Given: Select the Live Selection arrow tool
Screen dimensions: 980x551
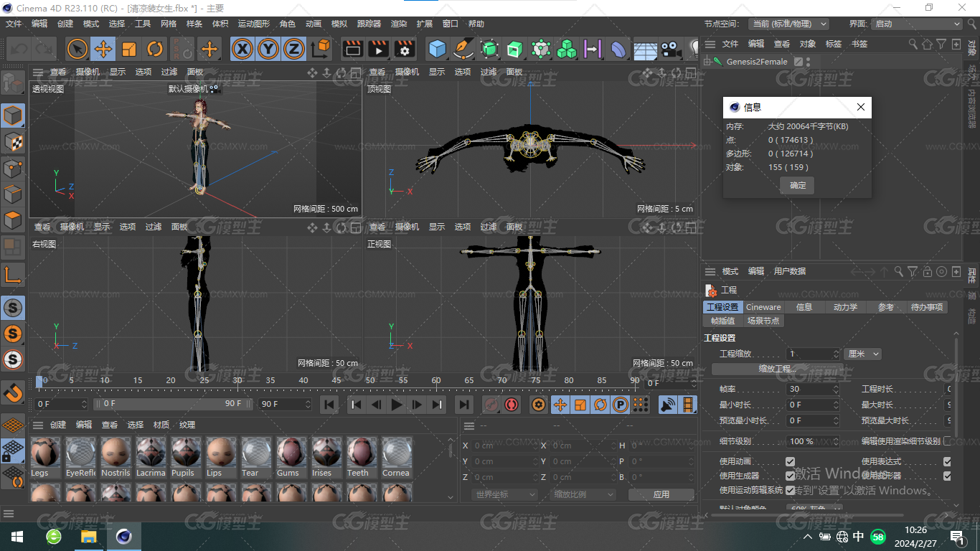Looking at the screenshot, I should click(77, 49).
